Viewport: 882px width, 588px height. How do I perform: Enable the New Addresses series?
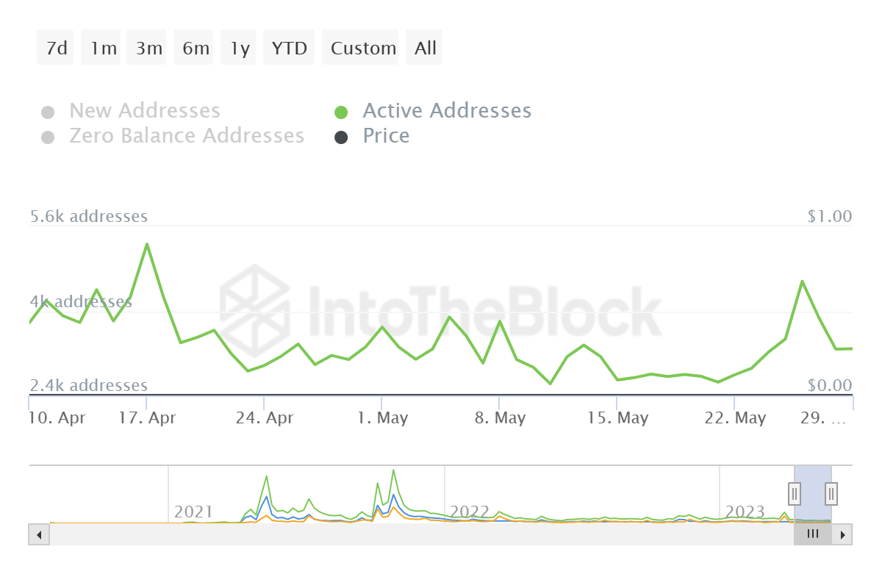(x=144, y=111)
